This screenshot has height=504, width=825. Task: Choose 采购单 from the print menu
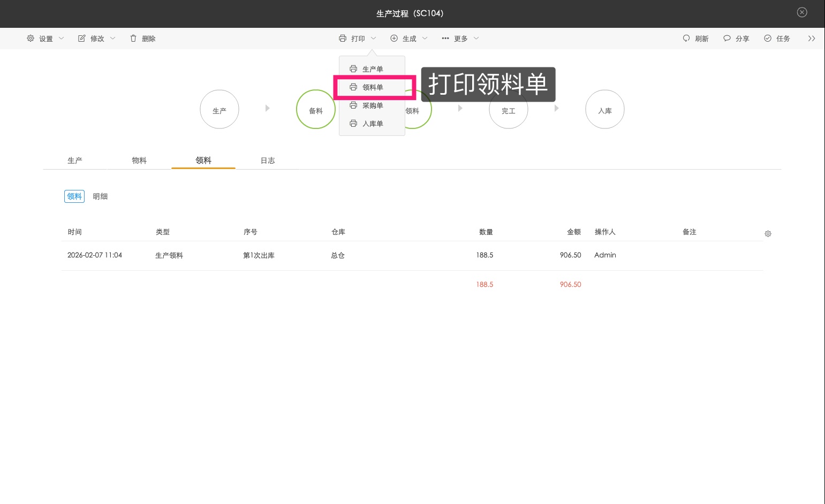373,105
